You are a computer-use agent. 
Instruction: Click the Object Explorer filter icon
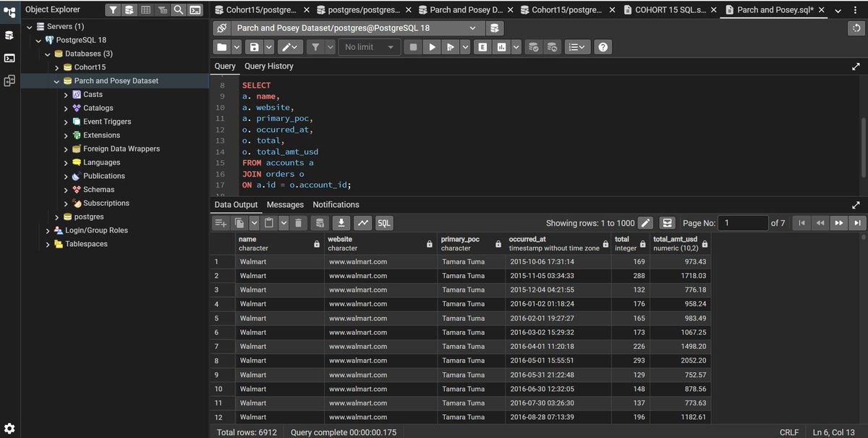(113, 10)
